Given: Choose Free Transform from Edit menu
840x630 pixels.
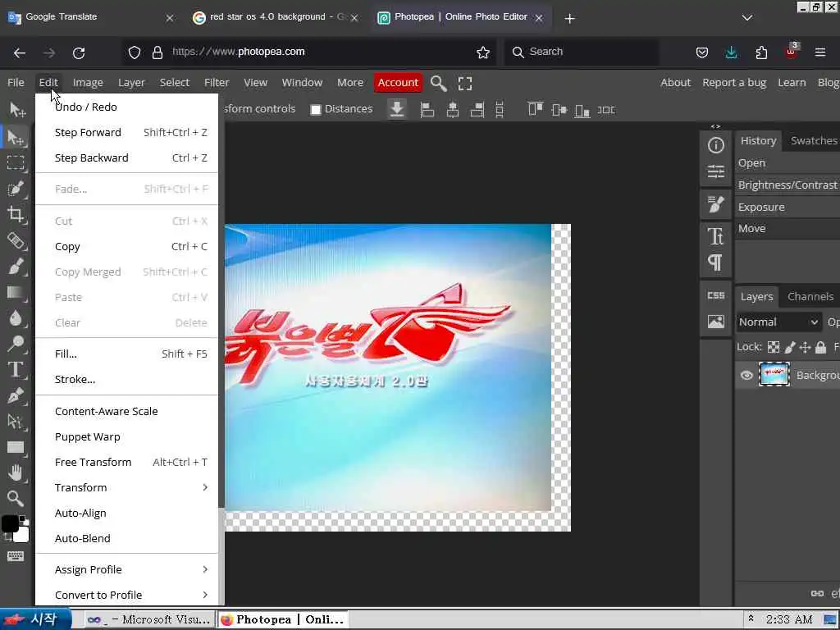Looking at the screenshot, I should 126,462.
